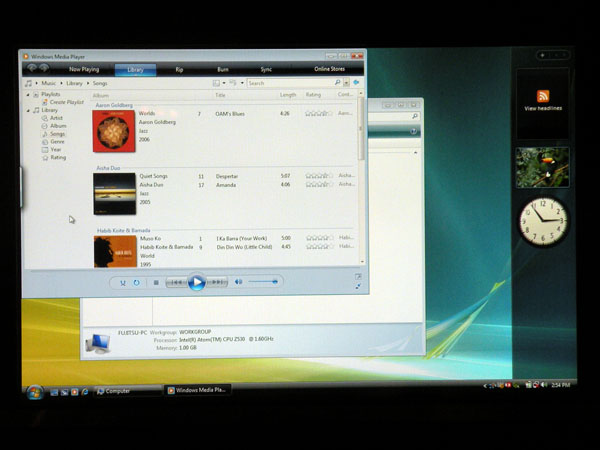
Task: Skip to previous track
Action: click(176, 282)
